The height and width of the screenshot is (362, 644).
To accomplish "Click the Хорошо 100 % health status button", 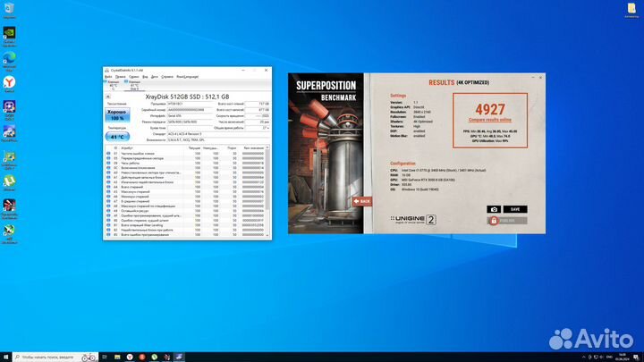I will coord(117,115).
